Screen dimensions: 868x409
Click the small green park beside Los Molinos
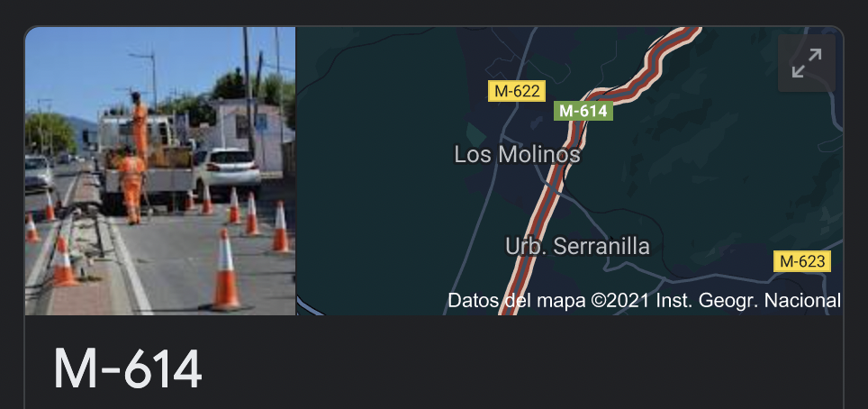point(475,136)
